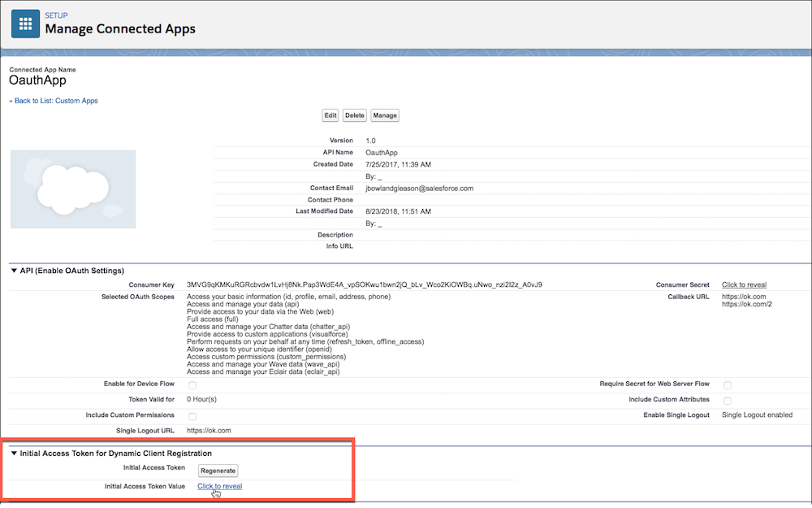Click the 'Allow access to your unique identifier (openid)' scope

point(259,350)
